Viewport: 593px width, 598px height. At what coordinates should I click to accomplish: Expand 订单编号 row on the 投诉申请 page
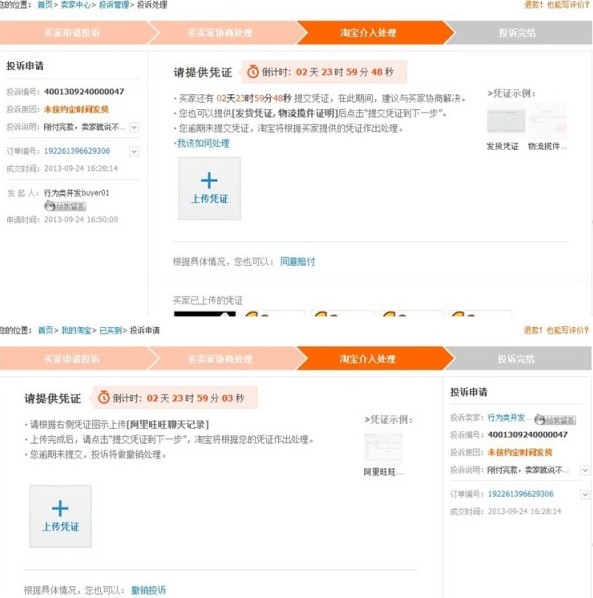(x=585, y=495)
